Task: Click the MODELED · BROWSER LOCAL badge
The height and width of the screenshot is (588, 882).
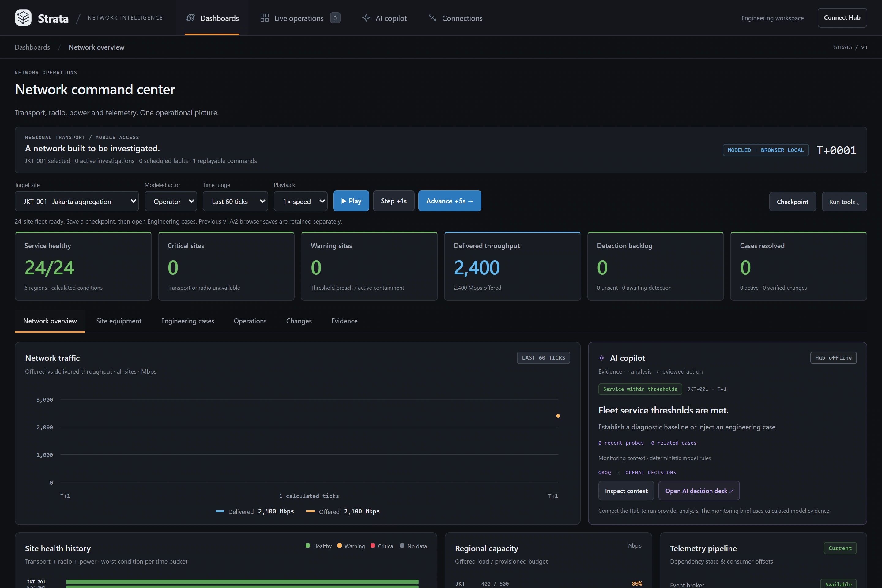Action: click(766, 150)
